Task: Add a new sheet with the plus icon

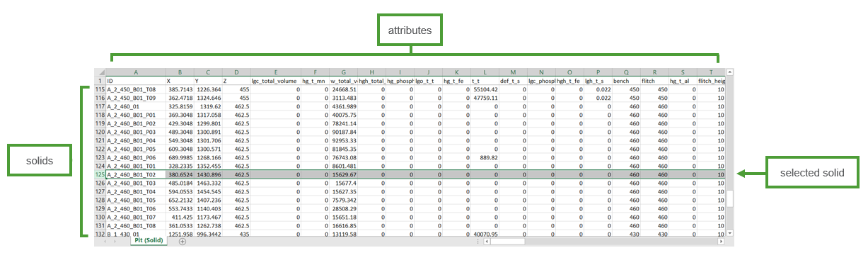Action: (x=182, y=242)
